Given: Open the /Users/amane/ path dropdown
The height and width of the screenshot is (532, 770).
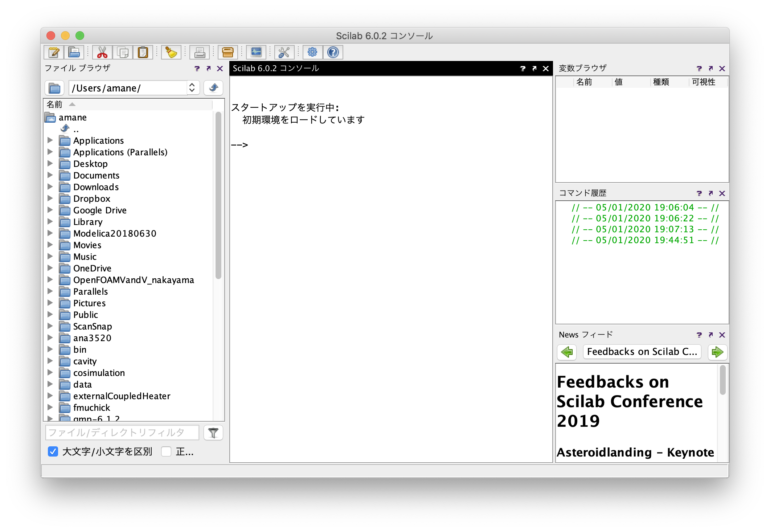Looking at the screenshot, I should (192, 88).
